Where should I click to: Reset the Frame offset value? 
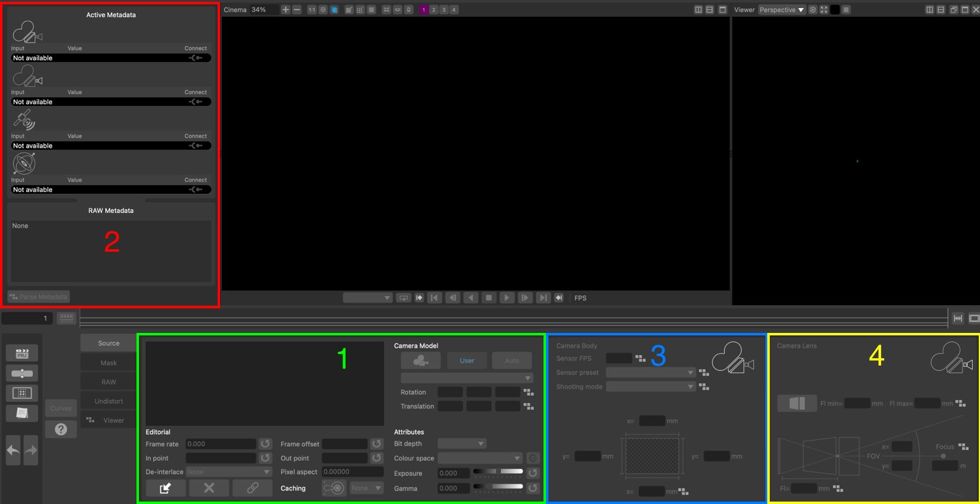pyautogui.click(x=376, y=444)
